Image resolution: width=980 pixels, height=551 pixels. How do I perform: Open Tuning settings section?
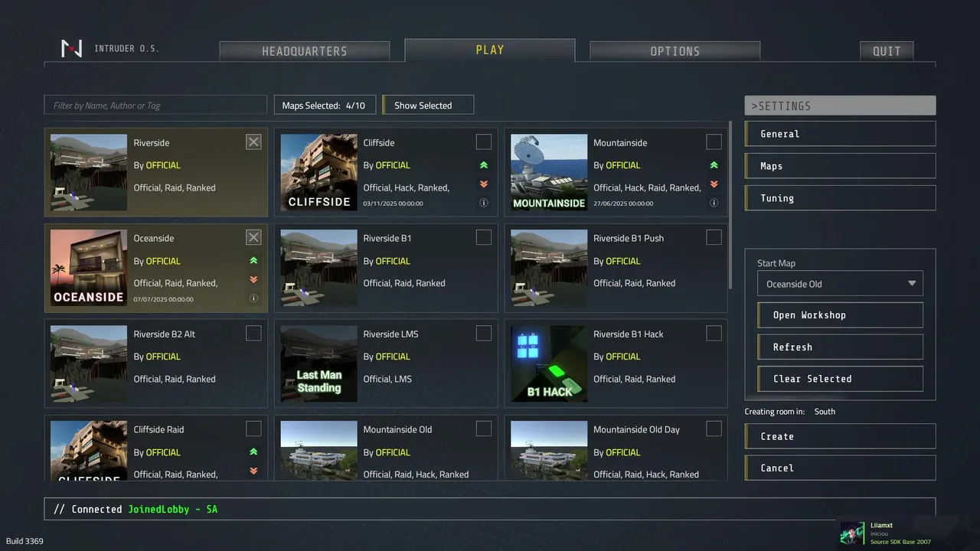click(840, 198)
